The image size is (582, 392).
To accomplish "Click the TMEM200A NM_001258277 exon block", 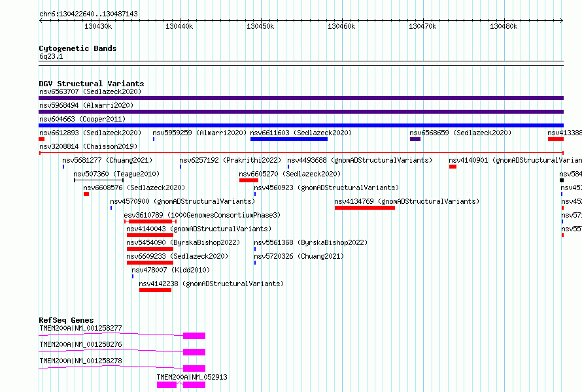I will 194,336.
